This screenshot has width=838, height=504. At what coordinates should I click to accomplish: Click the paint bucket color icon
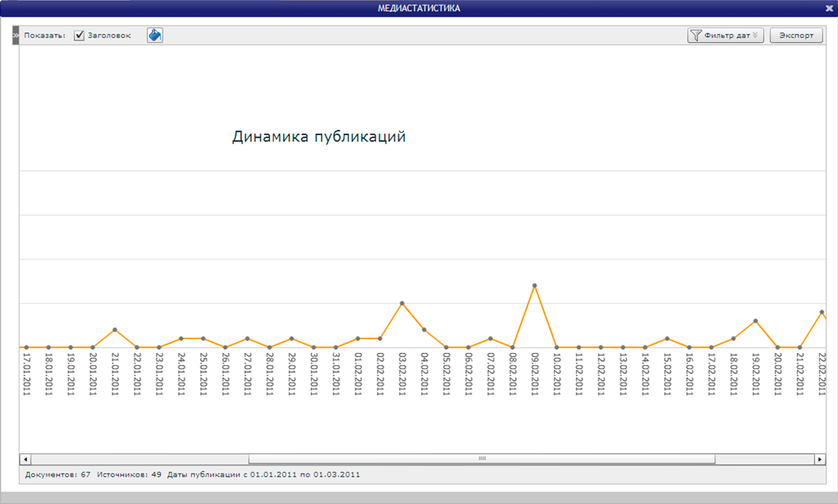(x=155, y=35)
